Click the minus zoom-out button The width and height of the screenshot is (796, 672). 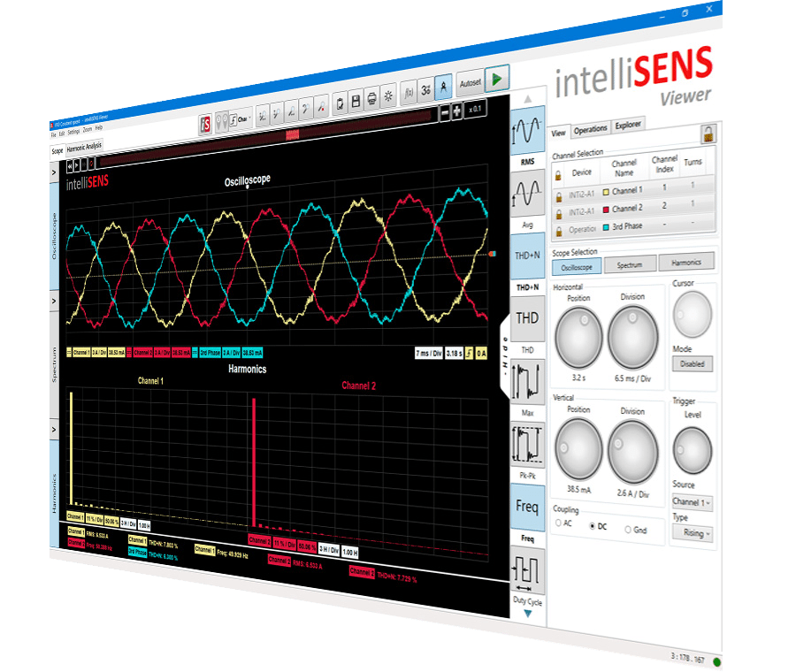coord(445,112)
